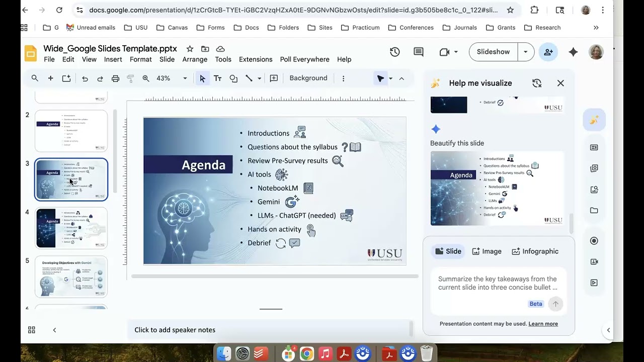Close the Help me visualize panel
644x362 pixels.
(560, 83)
